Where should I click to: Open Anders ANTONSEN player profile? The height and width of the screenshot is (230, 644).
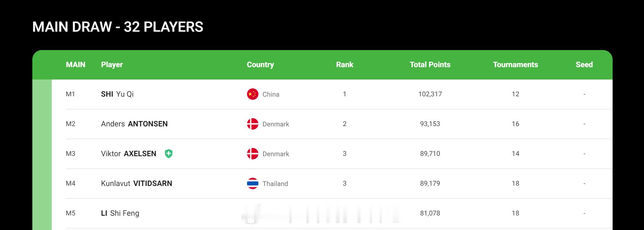(134, 124)
